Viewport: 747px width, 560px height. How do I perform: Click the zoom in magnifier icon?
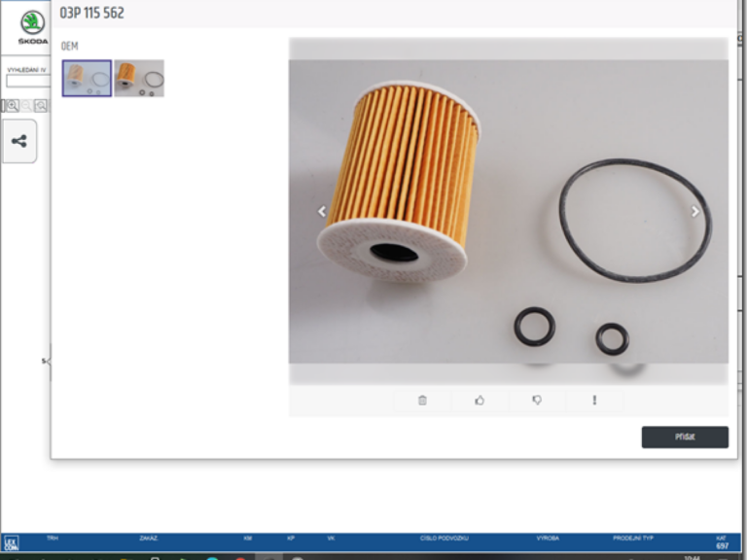point(12,105)
